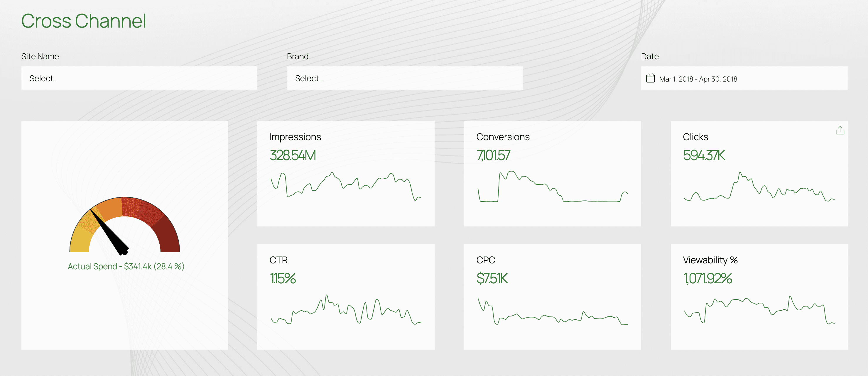The height and width of the screenshot is (376, 868).
Task: Click the 594.37K Clicks value
Action: click(704, 155)
